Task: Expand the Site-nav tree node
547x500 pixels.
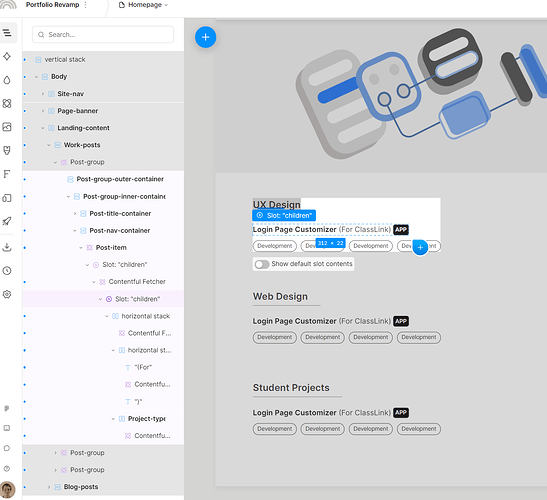Action: pos(43,94)
